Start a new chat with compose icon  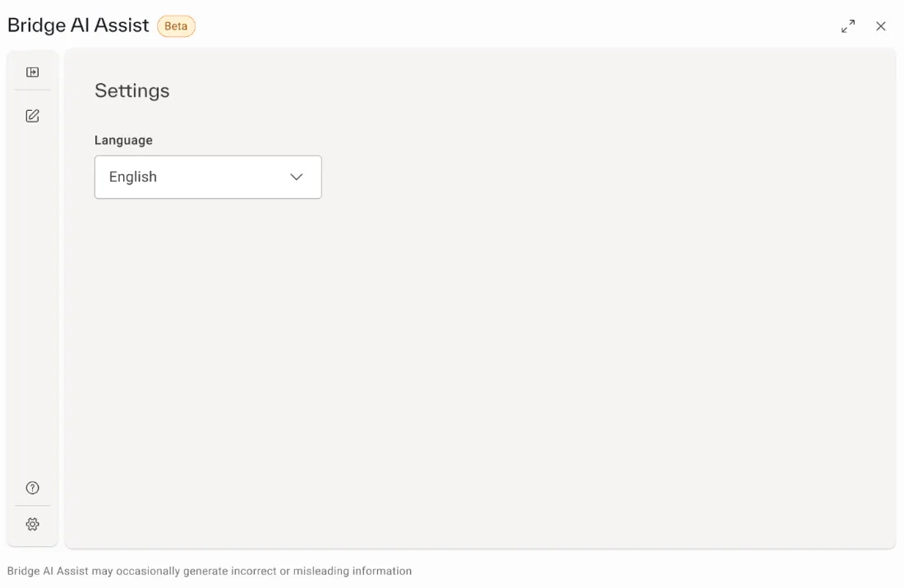pos(32,116)
